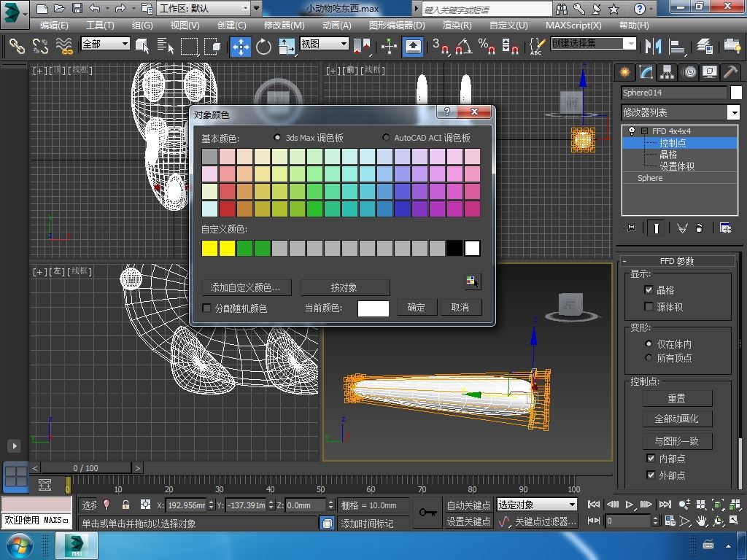Viewport: 747px width, 560px height.
Task: Pick the black custom color swatch
Action: click(454, 248)
